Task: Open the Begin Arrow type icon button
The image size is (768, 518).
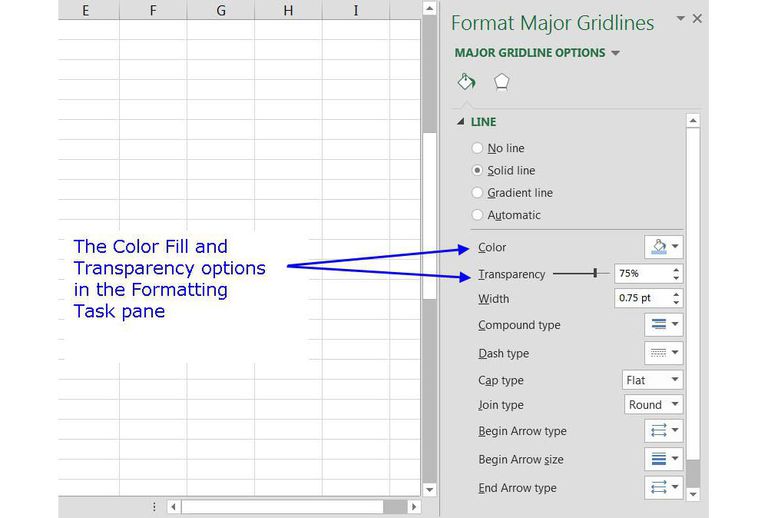Action: tap(659, 430)
